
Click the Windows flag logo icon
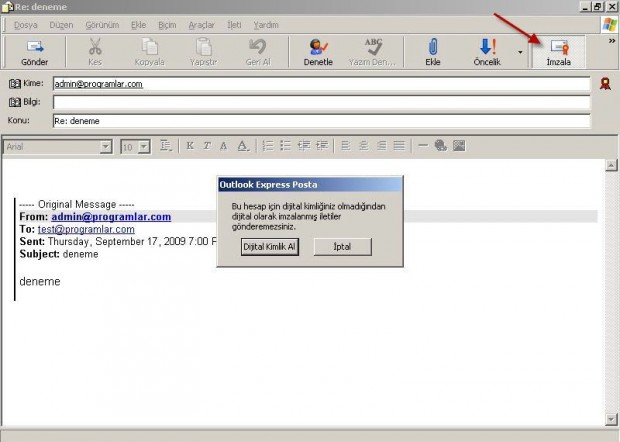point(609,25)
